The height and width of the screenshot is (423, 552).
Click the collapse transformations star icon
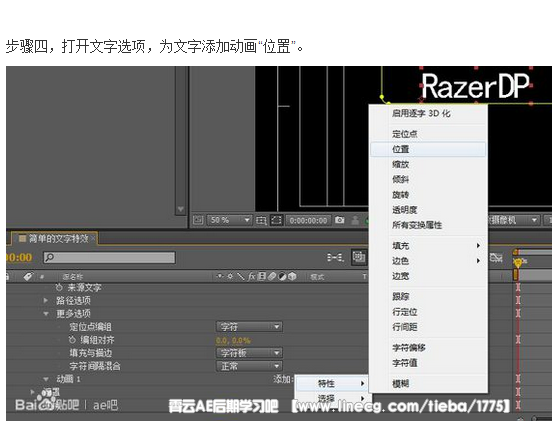[230, 276]
